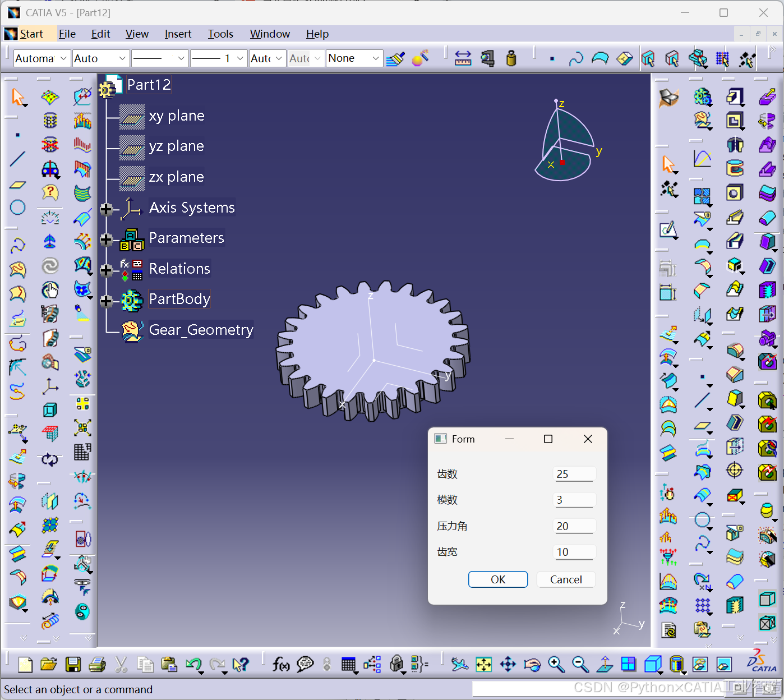Click Cancel in the Form dialog
This screenshot has height=700, width=784.
click(566, 579)
